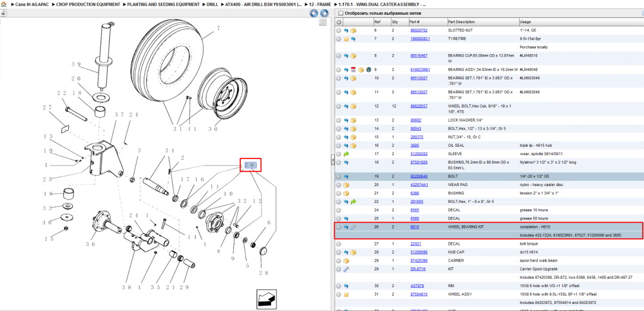The image size is (644, 311).
Task: Open the 12 - FRAME breadcrumb
Action: (x=320, y=4)
